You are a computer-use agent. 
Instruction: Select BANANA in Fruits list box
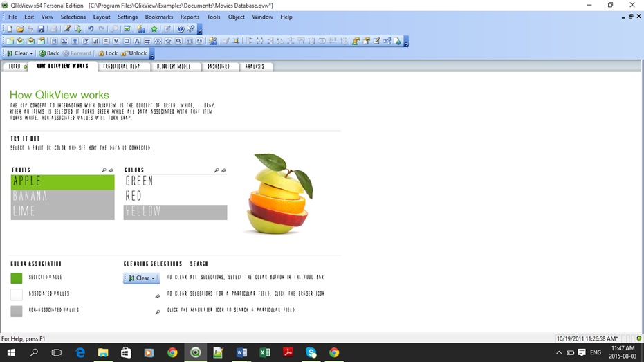[62, 196]
